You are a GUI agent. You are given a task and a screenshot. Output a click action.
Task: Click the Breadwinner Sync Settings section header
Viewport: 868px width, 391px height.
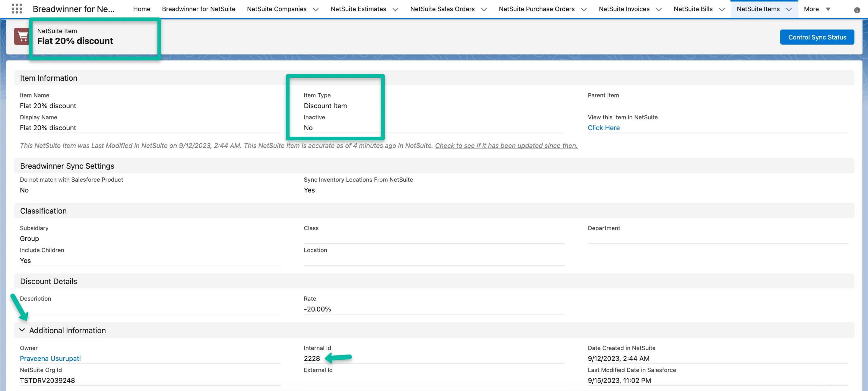coord(434,166)
